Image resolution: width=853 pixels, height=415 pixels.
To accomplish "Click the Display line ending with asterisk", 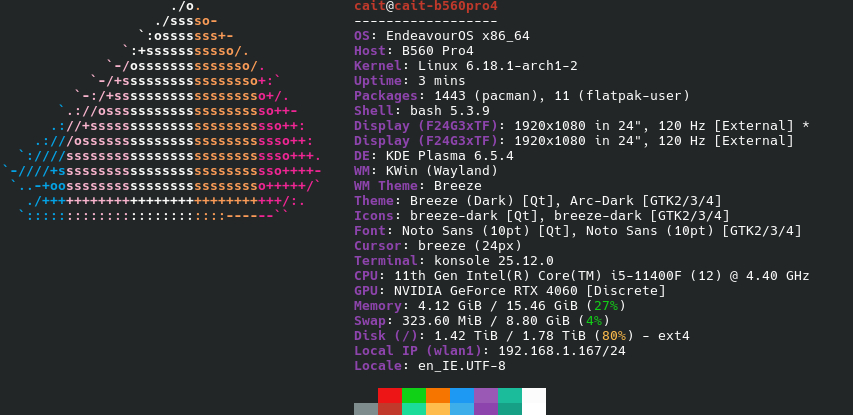I will pos(580,126).
